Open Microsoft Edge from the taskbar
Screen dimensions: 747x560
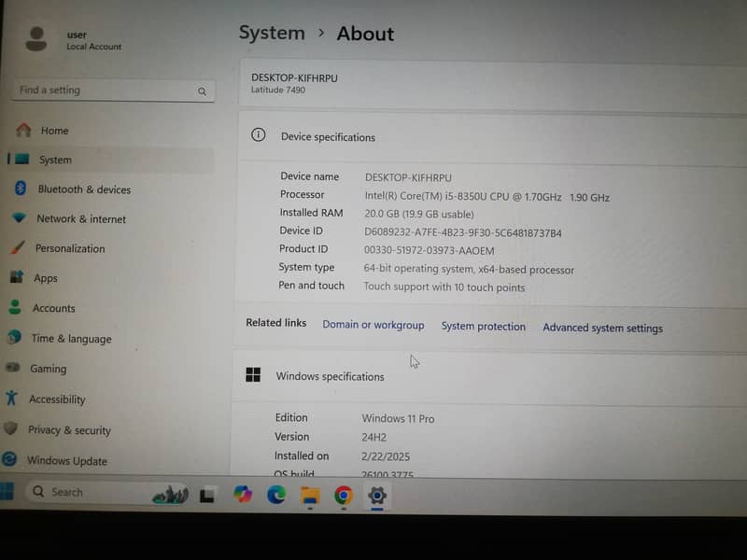coord(276,496)
